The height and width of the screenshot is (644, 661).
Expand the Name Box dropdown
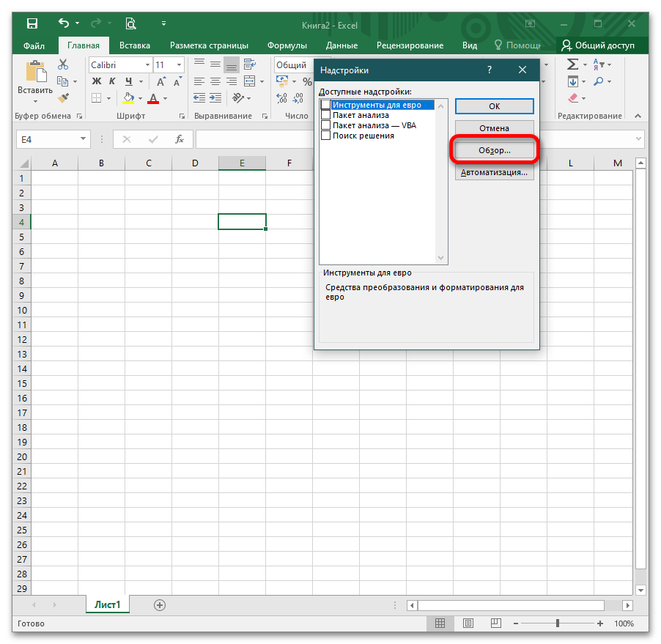tap(83, 138)
